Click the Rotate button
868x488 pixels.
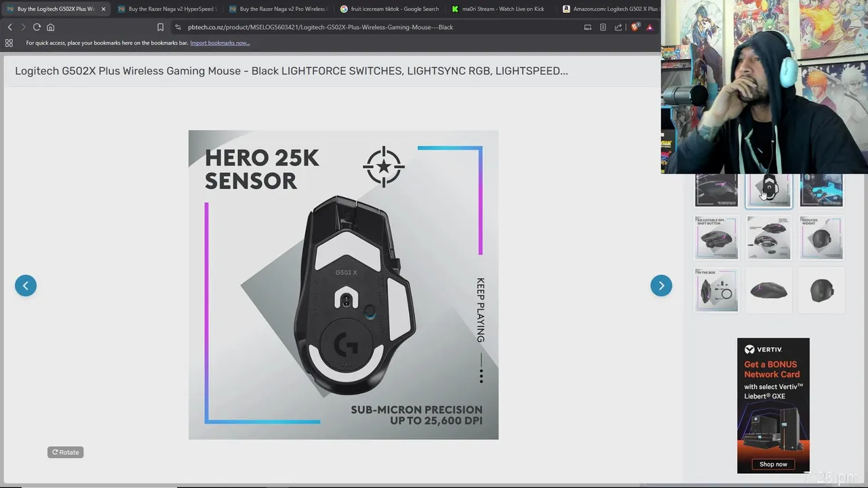pyautogui.click(x=65, y=452)
